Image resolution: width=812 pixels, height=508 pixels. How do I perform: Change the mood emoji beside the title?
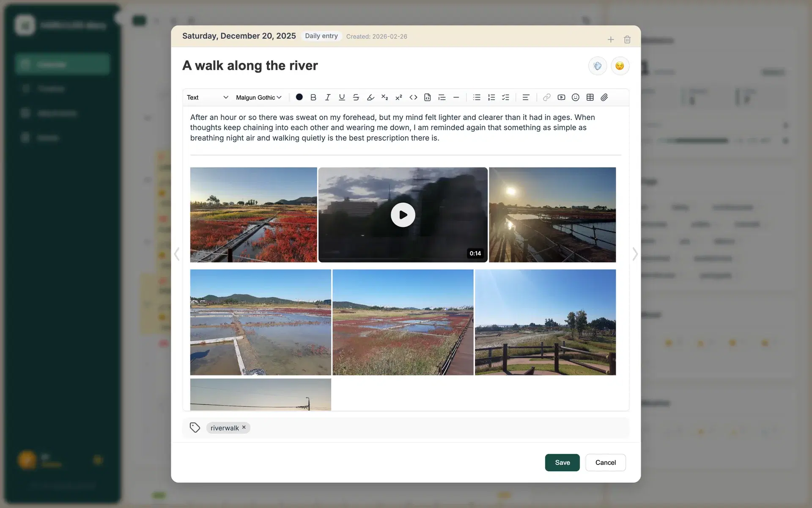tap(620, 66)
